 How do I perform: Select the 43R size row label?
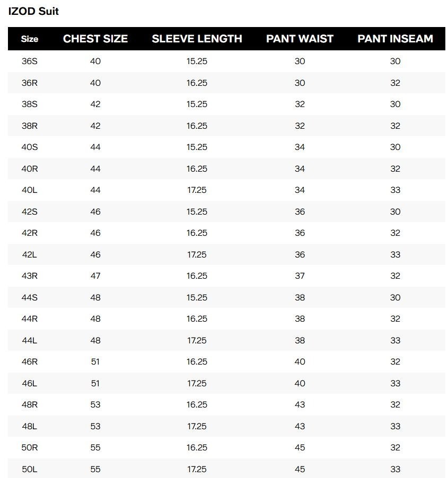[x=30, y=276]
